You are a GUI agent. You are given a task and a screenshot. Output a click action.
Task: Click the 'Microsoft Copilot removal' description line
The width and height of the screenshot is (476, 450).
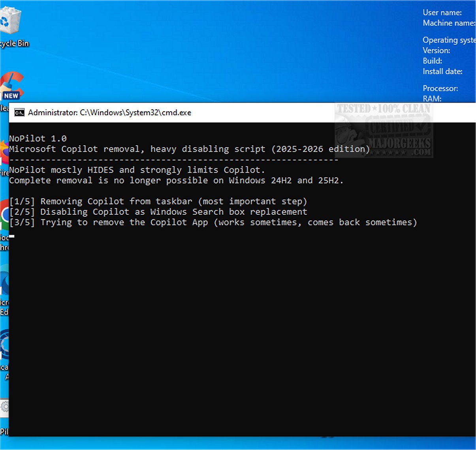pyautogui.click(x=190, y=149)
